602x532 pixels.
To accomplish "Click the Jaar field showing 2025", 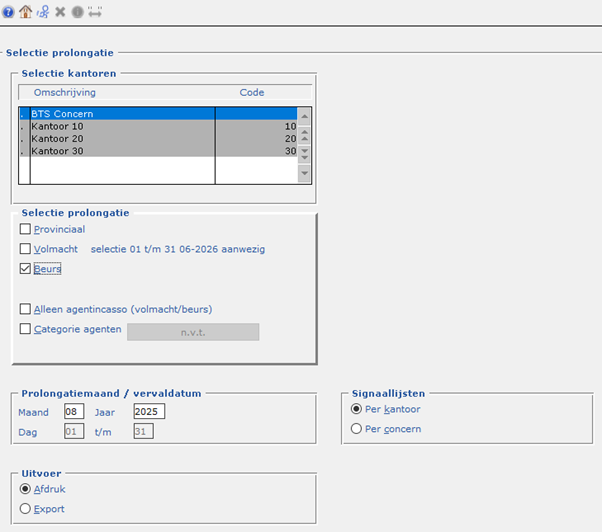I will click(x=149, y=411).
